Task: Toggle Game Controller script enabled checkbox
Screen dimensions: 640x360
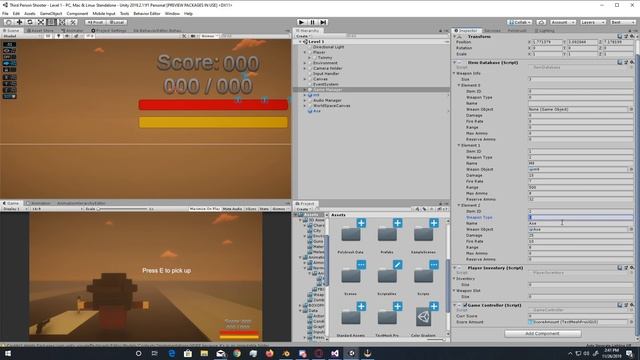Action: [465, 305]
